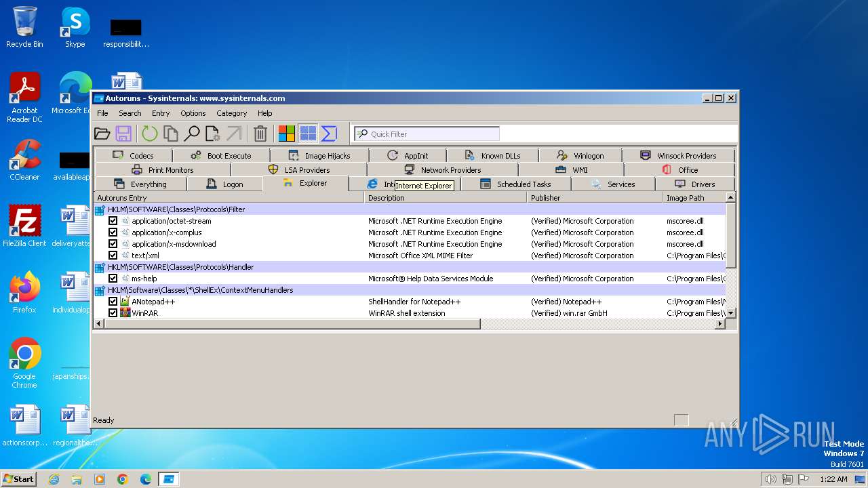Screen dimensions: 868x488
Task: Switch to the Image Hijacks tab
Action: [319, 156]
